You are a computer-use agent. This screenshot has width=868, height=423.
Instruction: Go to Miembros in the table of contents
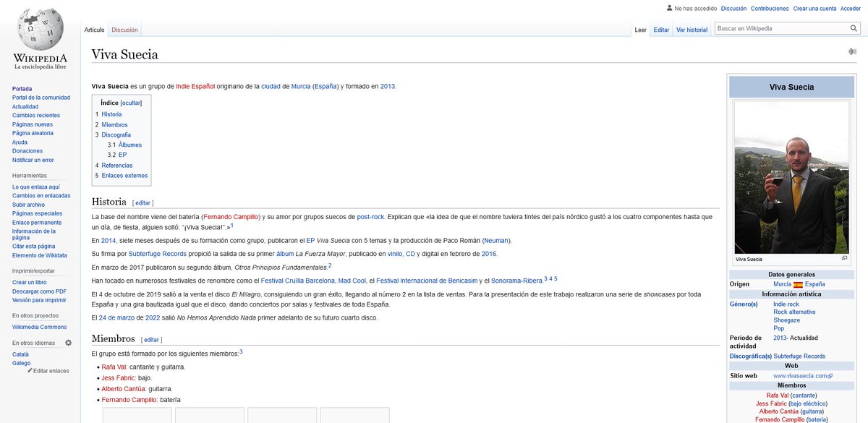pos(114,124)
